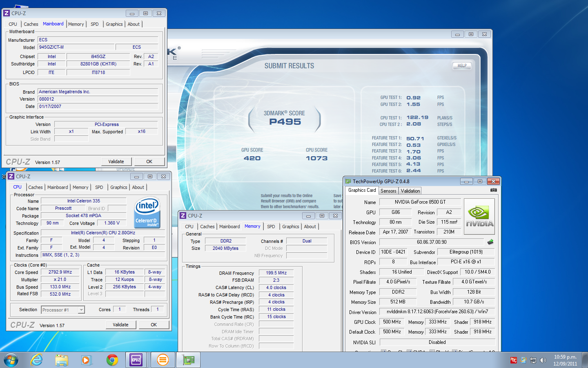Click Bus Interface value PCI-E x16 @ x1
588x368 pixels.
coord(466,262)
